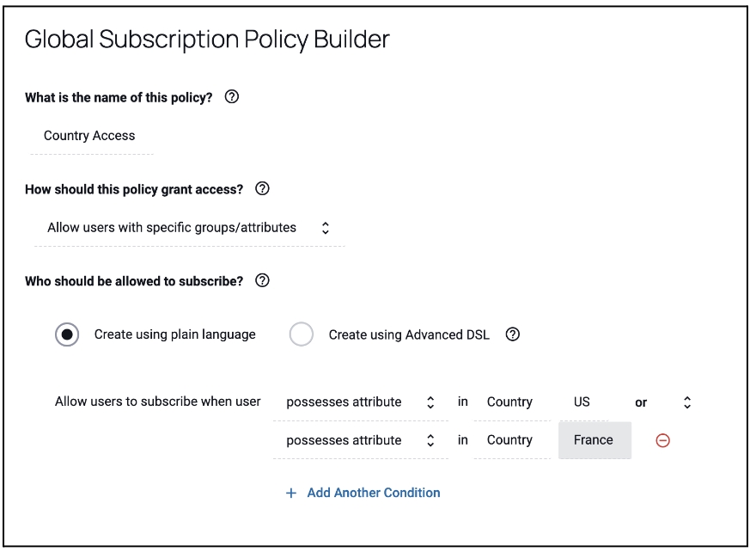Image resolution: width=756 pixels, height=552 pixels.
Task: Select the plain language radio button
Action: [67, 334]
